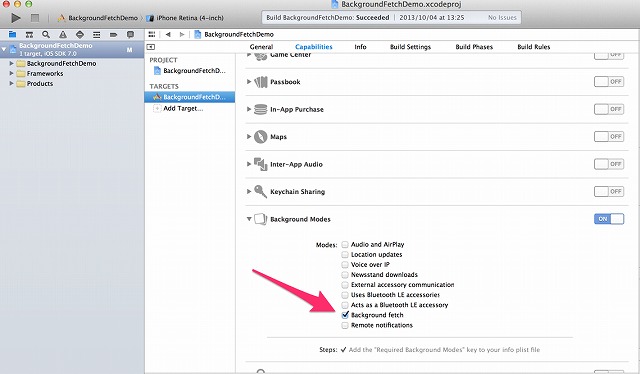Turn on Keychain Sharing switch

(609, 191)
